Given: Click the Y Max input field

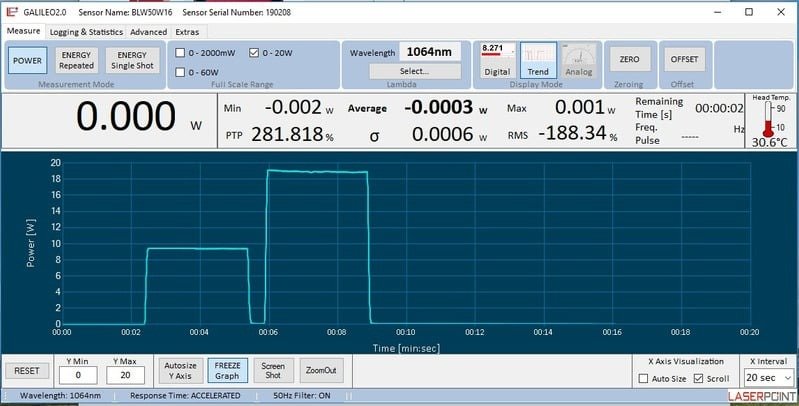Looking at the screenshot, I should point(125,375).
